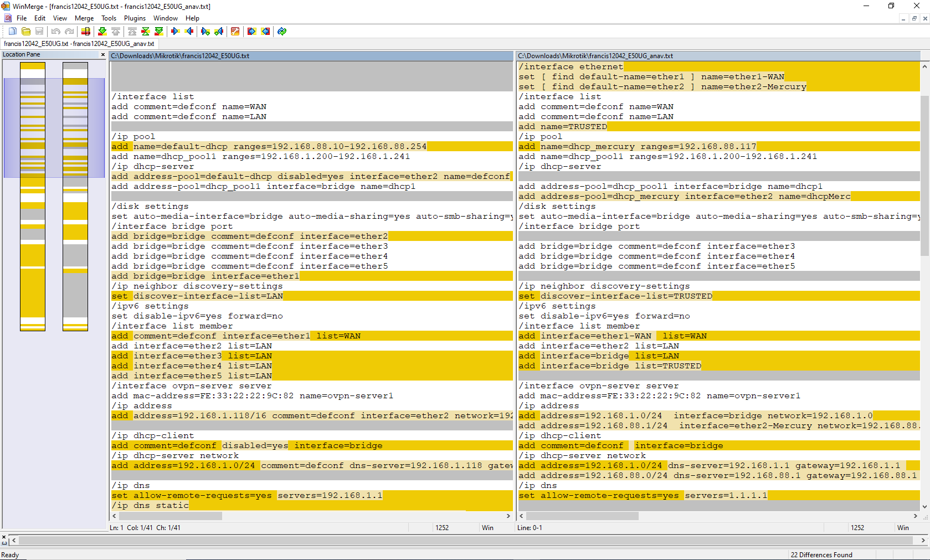Select the francis12042_E50UG.txt comparison tab
This screenshot has width=930, height=560.
point(79,44)
